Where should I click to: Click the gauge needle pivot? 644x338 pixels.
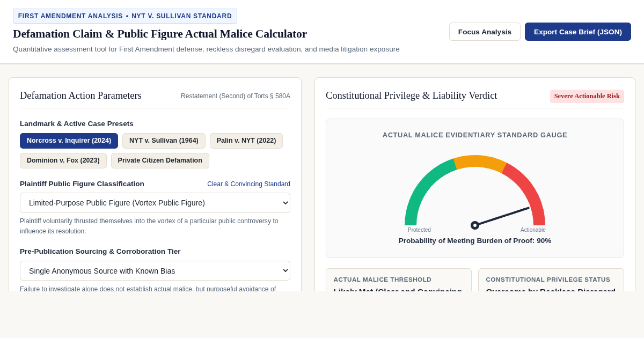coord(475,225)
